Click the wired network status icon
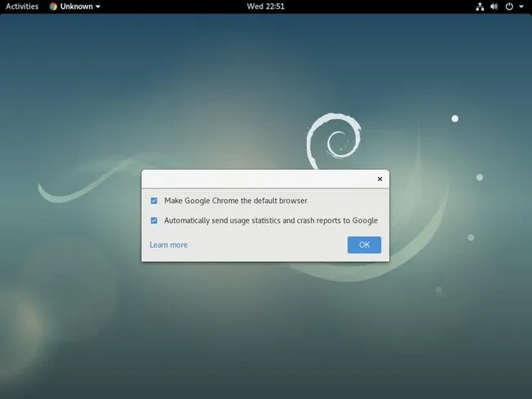 tap(480, 7)
